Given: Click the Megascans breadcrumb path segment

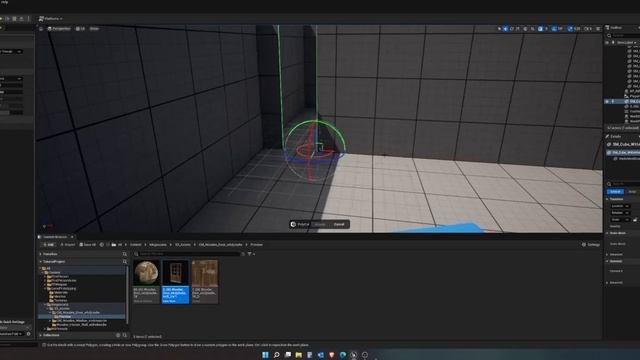Looking at the screenshot, I should [x=158, y=244].
